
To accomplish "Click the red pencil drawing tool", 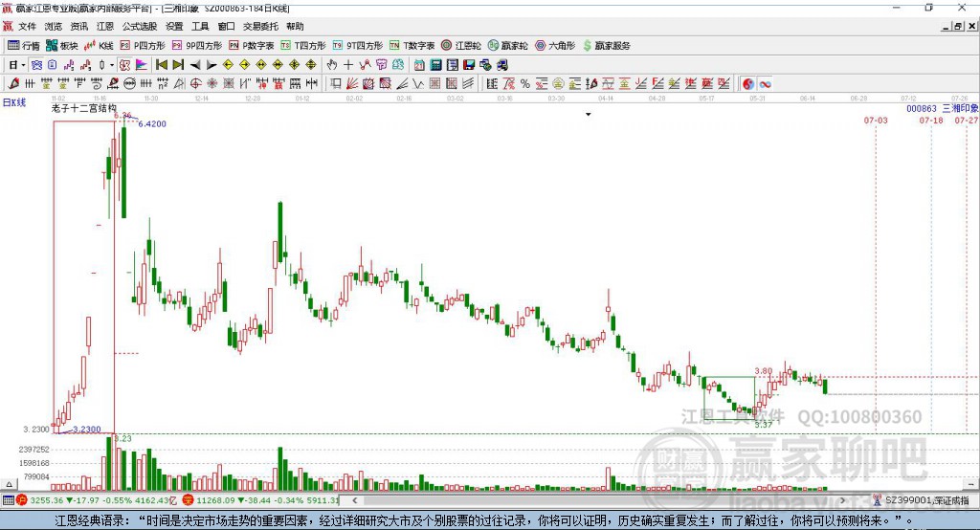I will [13, 84].
